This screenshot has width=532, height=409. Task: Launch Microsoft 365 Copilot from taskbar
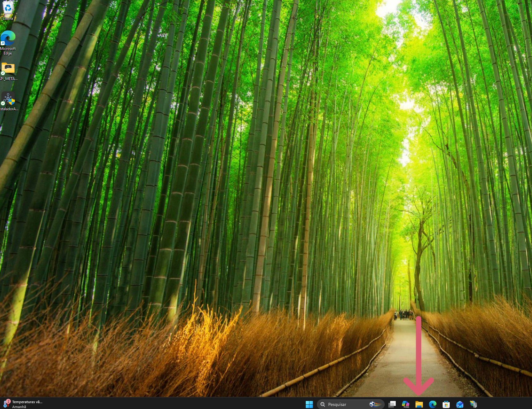coord(406,404)
